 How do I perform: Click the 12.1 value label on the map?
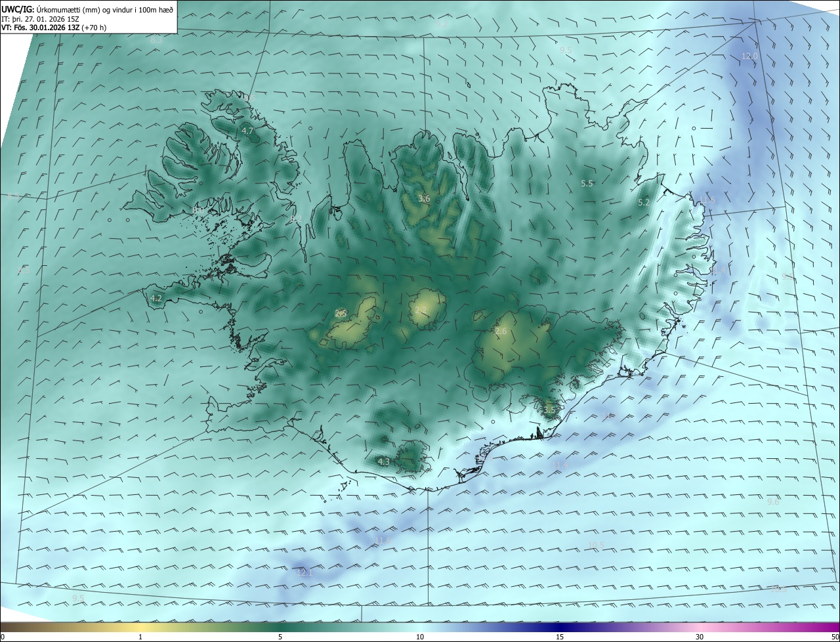pos(305,573)
